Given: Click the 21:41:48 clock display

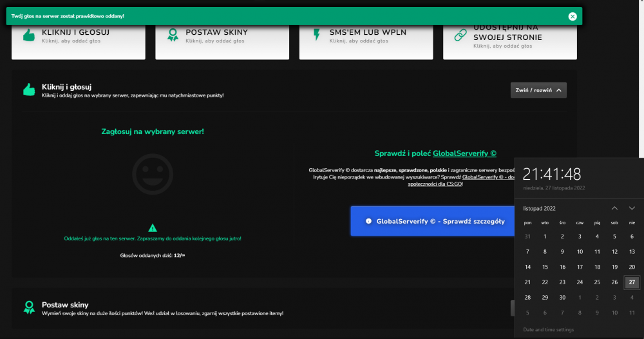Looking at the screenshot, I should (x=552, y=174).
